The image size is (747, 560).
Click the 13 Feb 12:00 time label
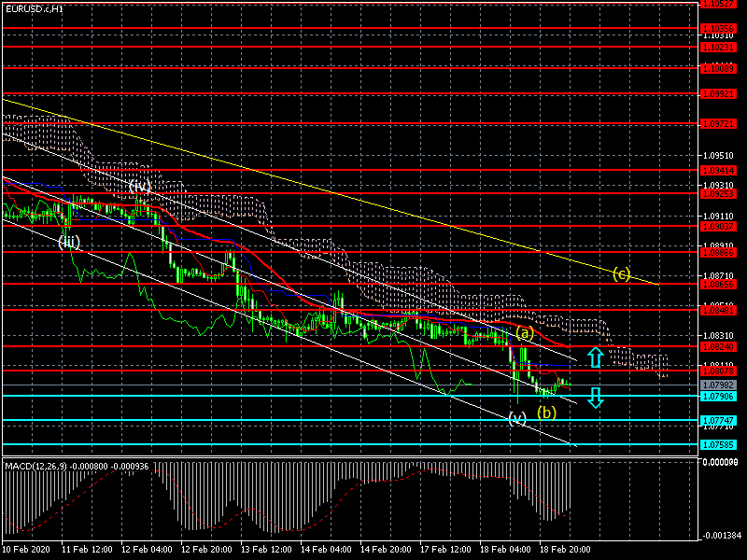click(267, 550)
